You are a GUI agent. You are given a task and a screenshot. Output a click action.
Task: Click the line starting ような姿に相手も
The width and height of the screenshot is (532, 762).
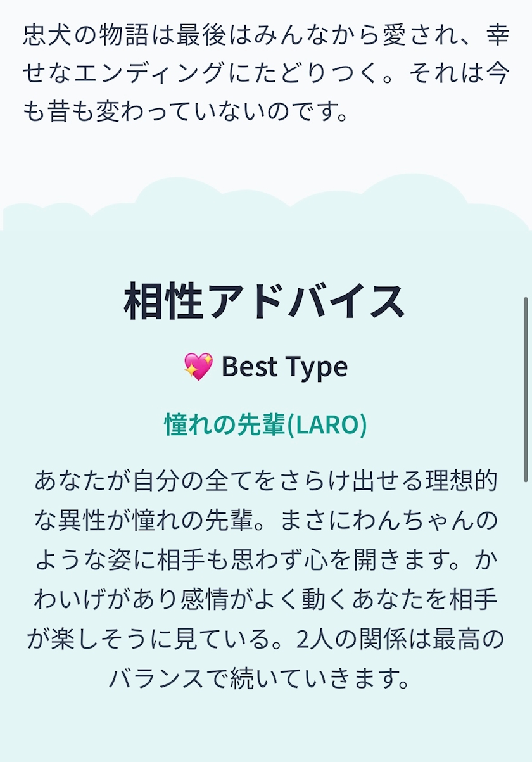click(265, 560)
